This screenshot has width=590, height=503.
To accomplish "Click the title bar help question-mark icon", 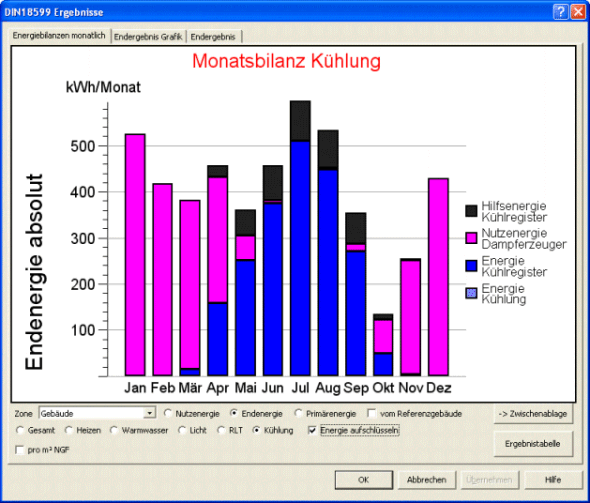I will (x=560, y=12).
